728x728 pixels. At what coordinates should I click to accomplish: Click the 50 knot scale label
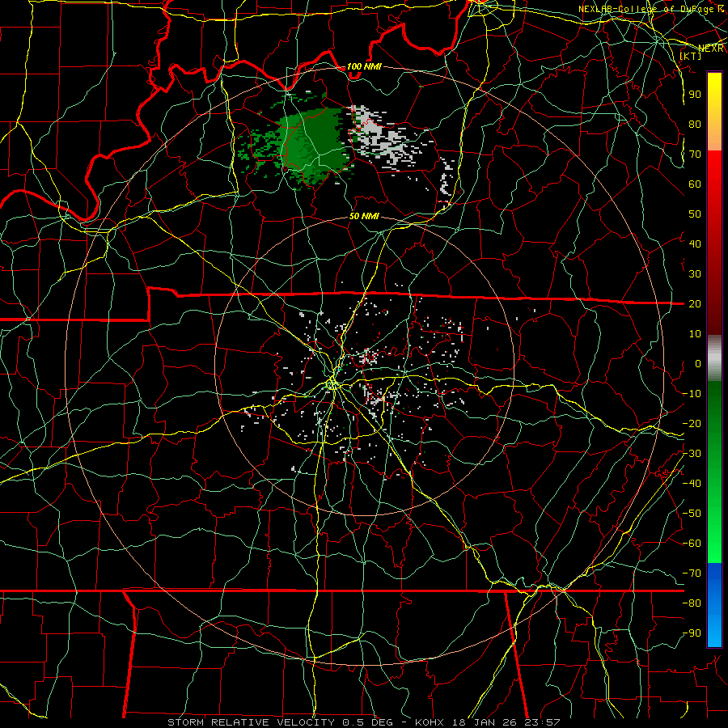point(695,214)
